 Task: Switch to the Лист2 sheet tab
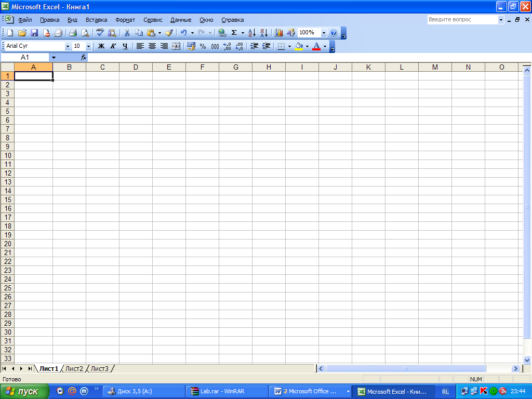point(74,368)
